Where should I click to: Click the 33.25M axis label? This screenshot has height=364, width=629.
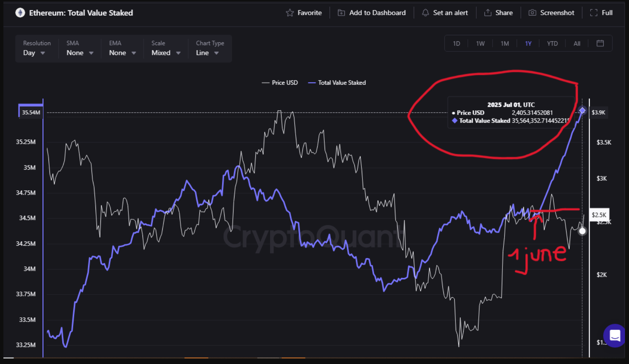pyautogui.click(x=26, y=345)
